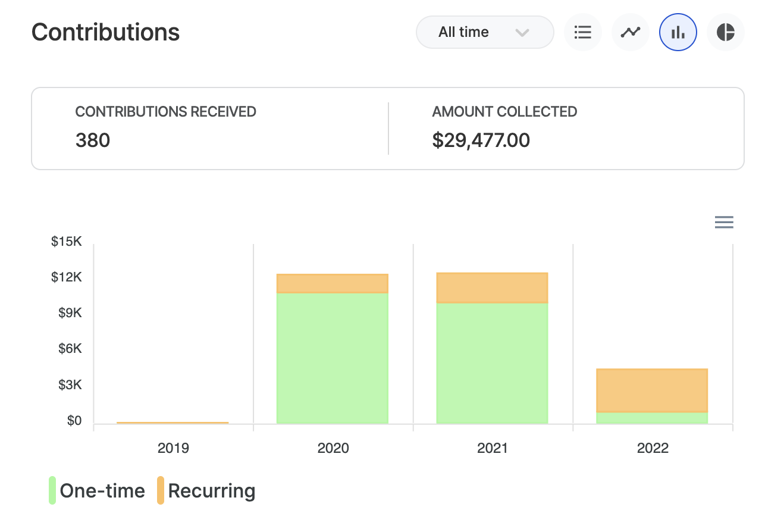Click the 2020 One-time green bar
Image resolution: width=765 pixels, height=532 pixels.
(332, 358)
